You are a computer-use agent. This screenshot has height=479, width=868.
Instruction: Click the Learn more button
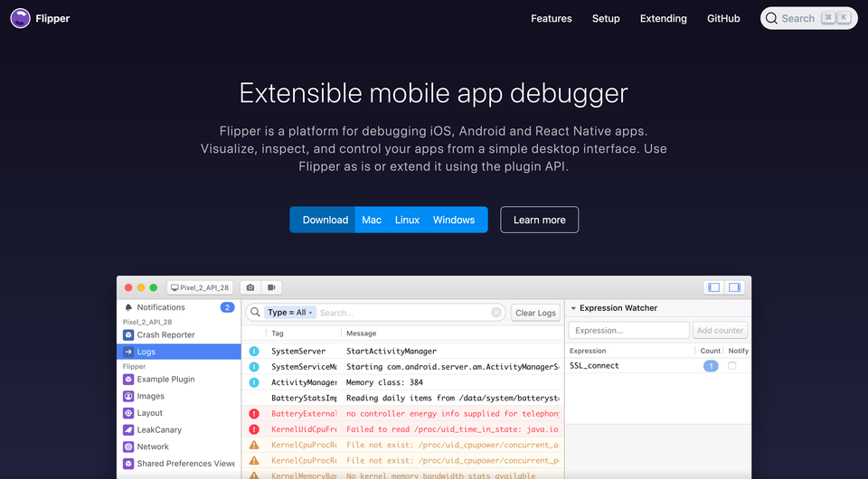(x=539, y=220)
